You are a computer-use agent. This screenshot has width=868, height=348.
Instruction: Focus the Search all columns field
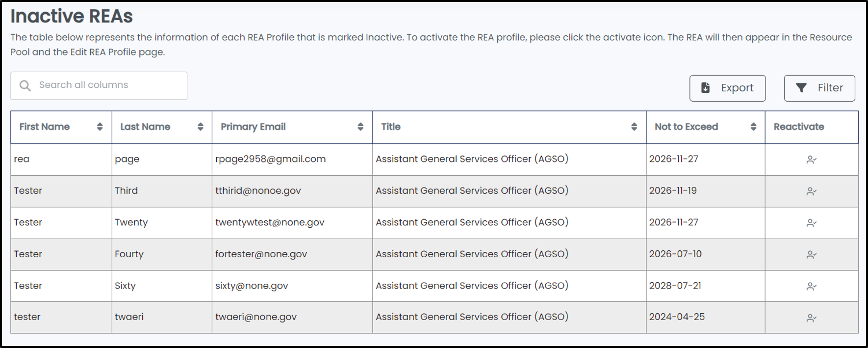pos(99,86)
